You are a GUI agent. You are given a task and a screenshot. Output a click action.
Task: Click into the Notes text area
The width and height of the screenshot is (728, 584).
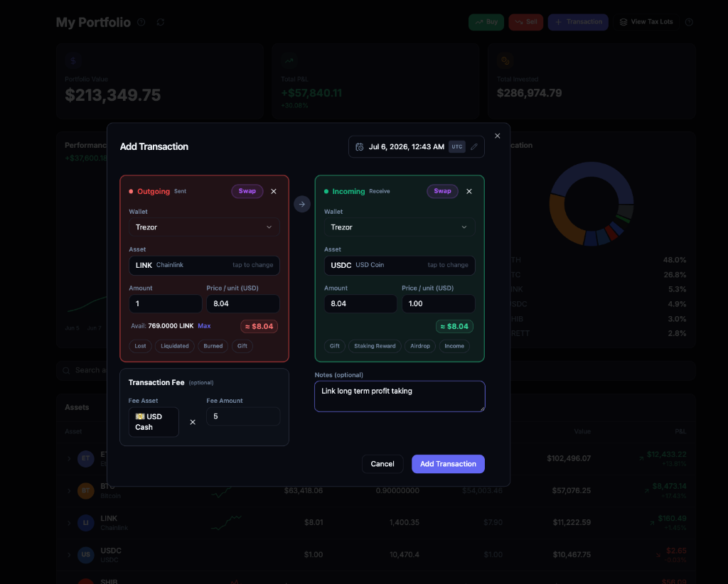(400, 396)
